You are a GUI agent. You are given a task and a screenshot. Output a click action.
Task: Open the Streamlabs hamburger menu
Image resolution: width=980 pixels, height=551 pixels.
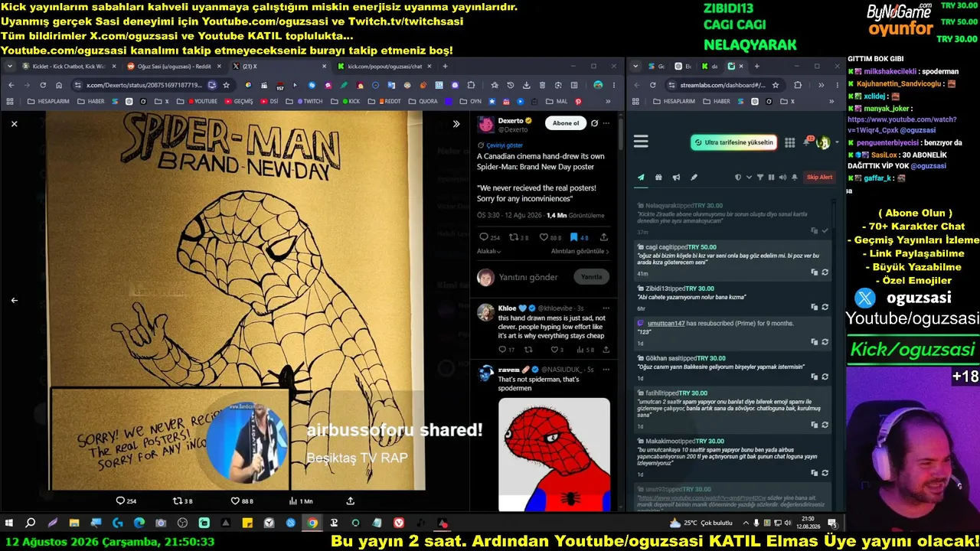click(x=641, y=142)
